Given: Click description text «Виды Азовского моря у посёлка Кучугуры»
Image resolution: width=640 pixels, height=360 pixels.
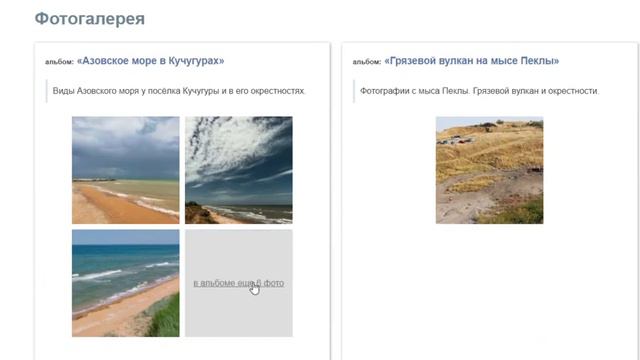Looking at the screenshot, I should (136, 91).
